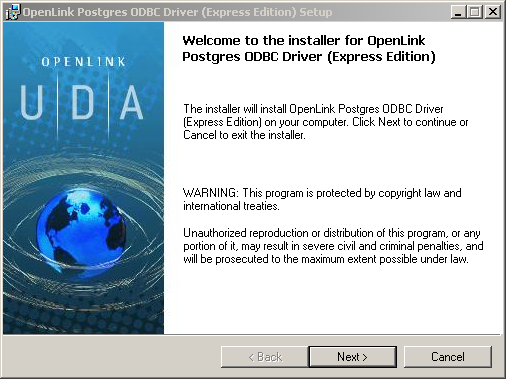Click the blue globe in the banner
The width and height of the screenshot is (506, 379).
coord(81,229)
